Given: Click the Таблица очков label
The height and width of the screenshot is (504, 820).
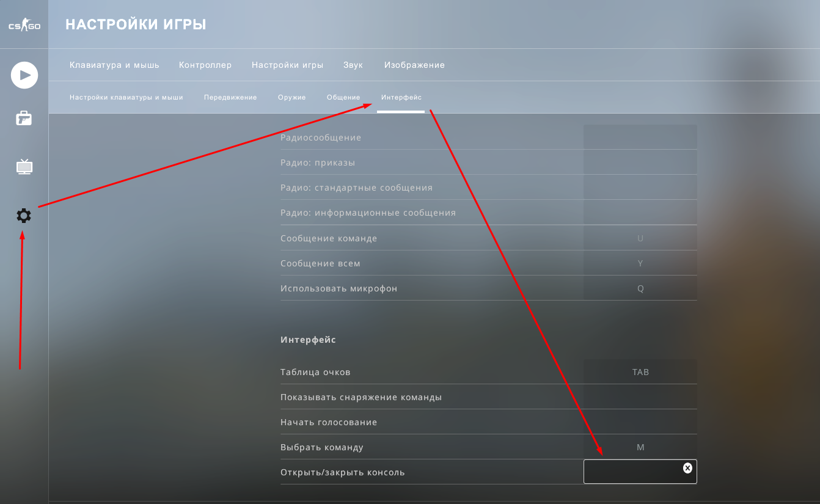Looking at the screenshot, I should point(315,372).
